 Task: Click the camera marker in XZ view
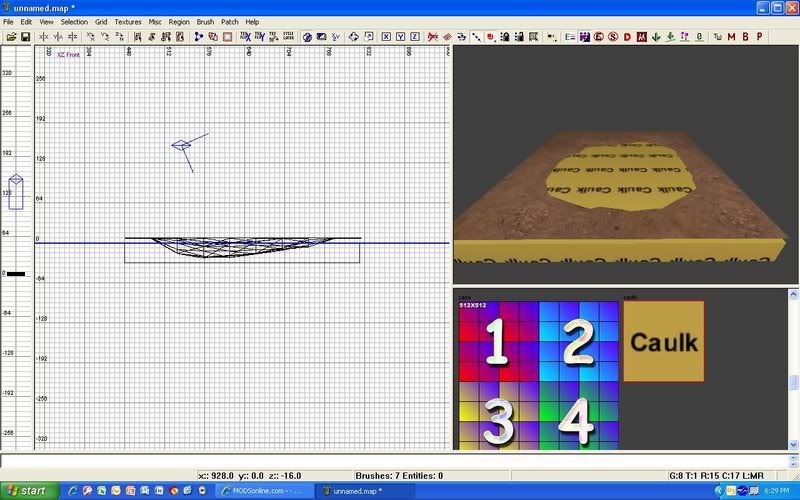[182, 146]
